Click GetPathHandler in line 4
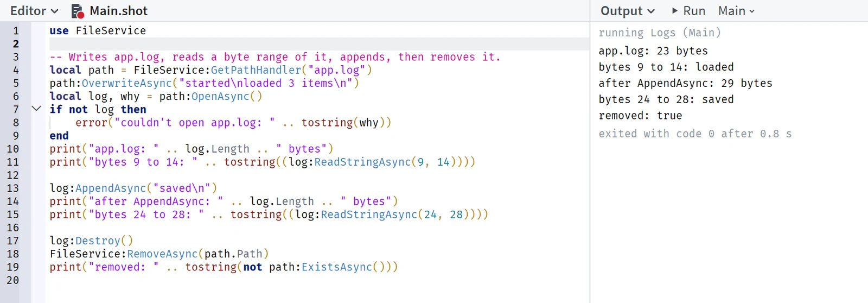 256,70
